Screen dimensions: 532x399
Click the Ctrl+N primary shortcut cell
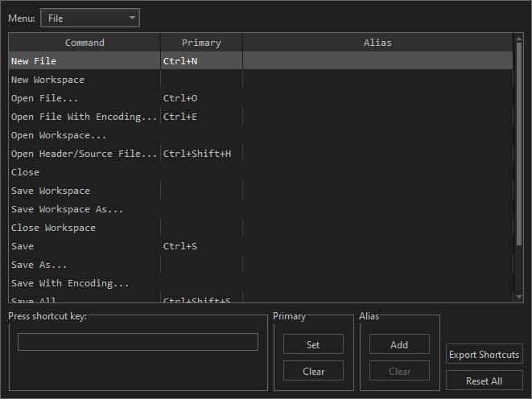coord(201,61)
